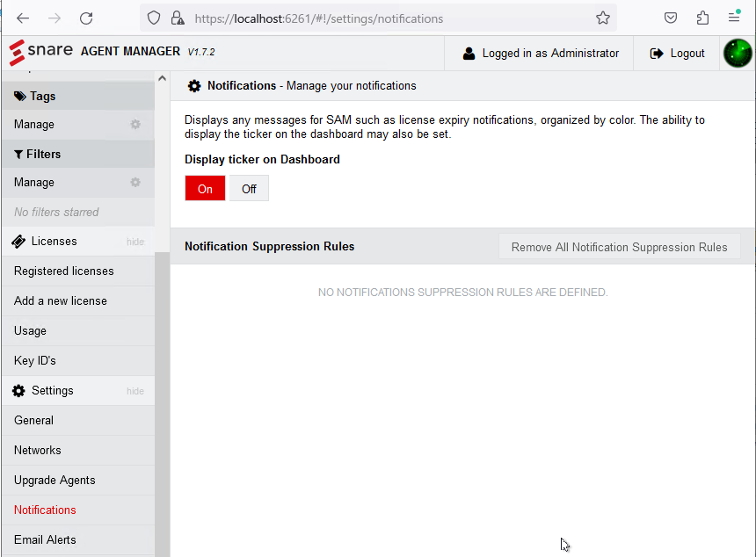Click the version V1.7.2 label

201,52
